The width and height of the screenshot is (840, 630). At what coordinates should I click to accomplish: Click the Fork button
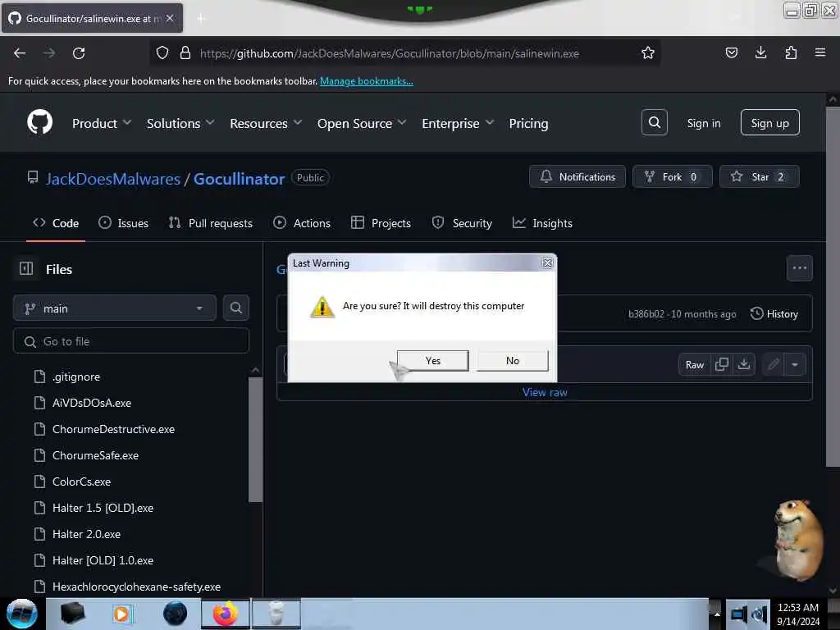click(672, 176)
